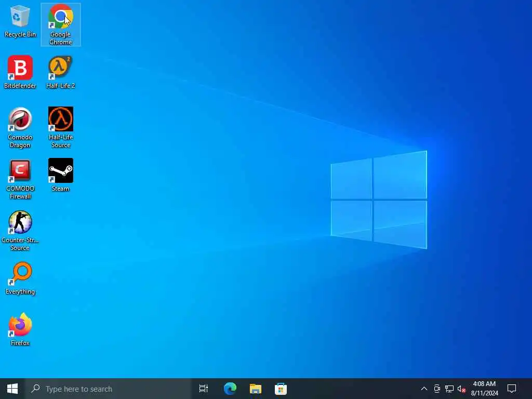Select the Recycle Bin desktop icon
Image resolution: width=532 pixels, height=399 pixels.
[20, 22]
